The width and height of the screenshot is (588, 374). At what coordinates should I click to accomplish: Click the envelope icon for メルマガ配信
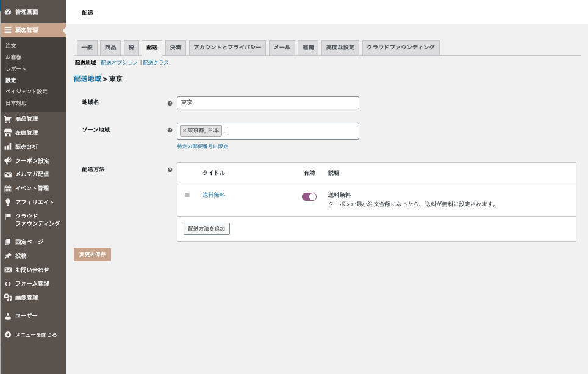[x=8, y=174]
